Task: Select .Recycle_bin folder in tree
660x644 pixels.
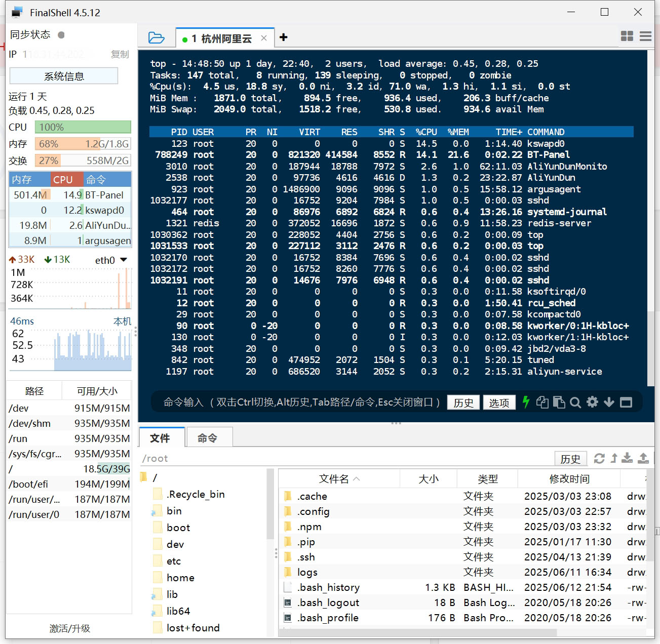Action: pyautogui.click(x=196, y=494)
